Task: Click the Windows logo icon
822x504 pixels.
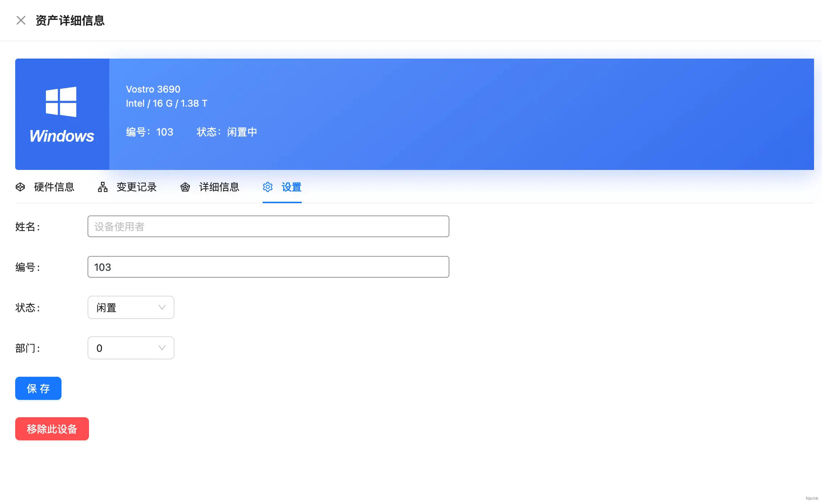Action: (61, 102)
